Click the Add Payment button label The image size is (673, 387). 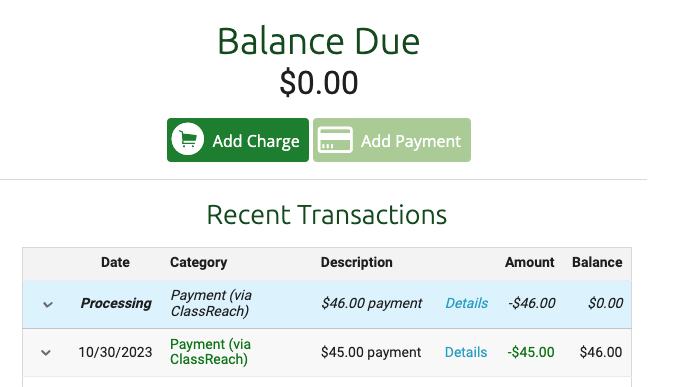point(411,141)
